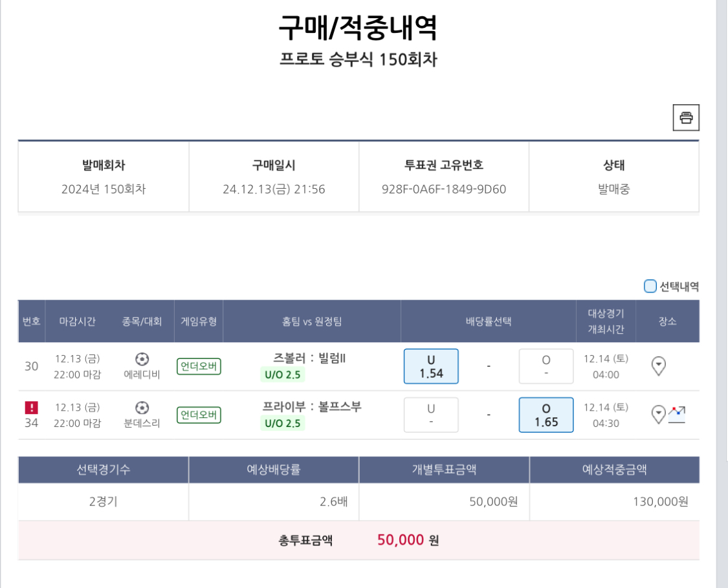This screenshot has height=588, width=728.
Task: Click the print icon button
Action: [x=686, y=118]
